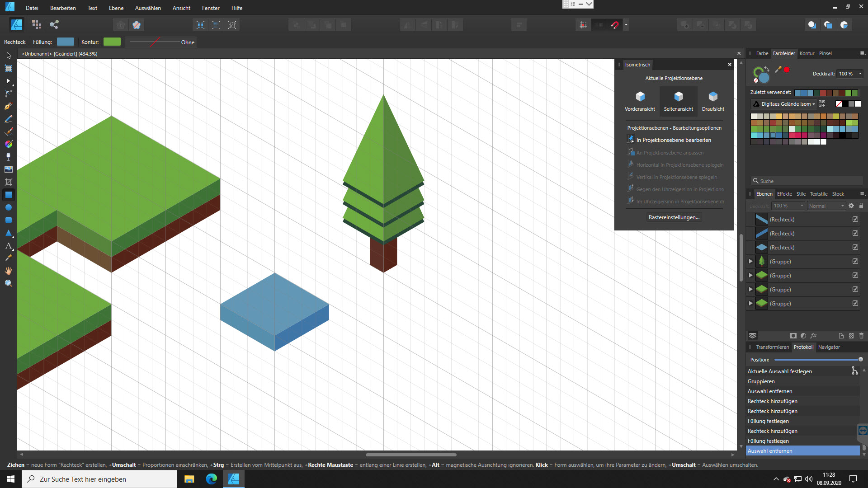Screen dimensions: 868x488
Task: Select the Hand pan tool
Action: (x=8, y=271)
